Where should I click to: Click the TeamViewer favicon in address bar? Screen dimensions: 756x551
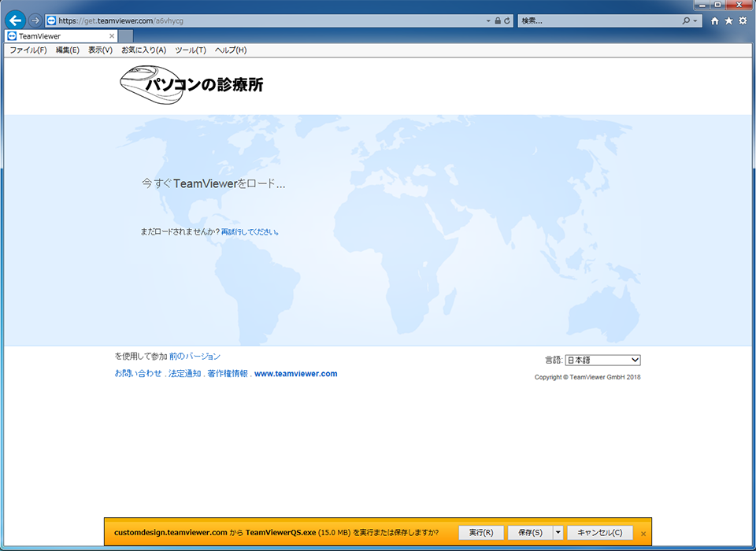[x=51, y=20]
